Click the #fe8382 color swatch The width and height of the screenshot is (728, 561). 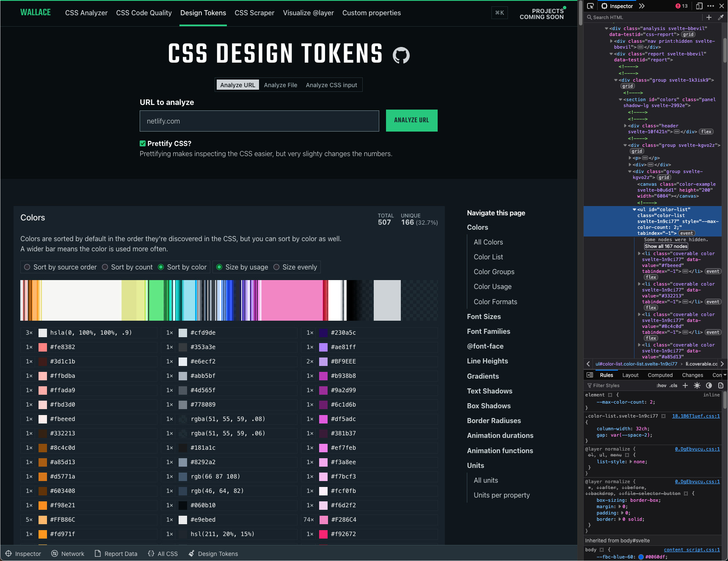43,347
